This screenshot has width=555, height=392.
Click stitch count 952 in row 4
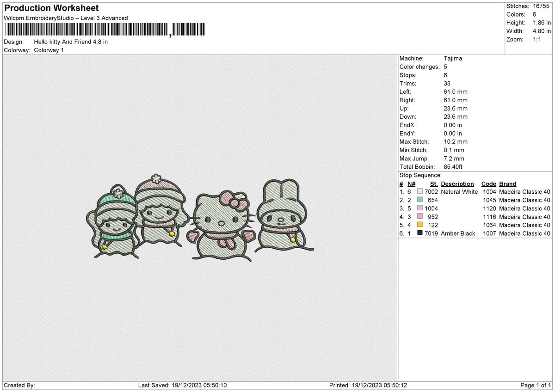[x=433, y=217]
